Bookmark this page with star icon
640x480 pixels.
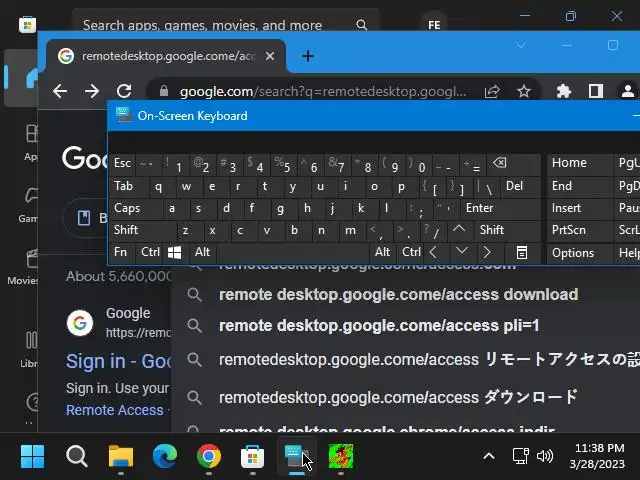point(524,91)
